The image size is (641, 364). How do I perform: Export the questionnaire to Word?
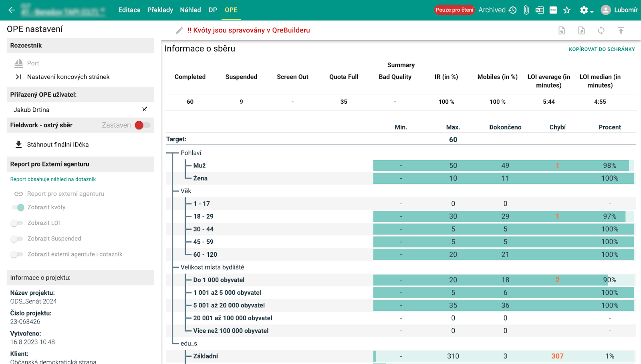[x=540, y=10]
